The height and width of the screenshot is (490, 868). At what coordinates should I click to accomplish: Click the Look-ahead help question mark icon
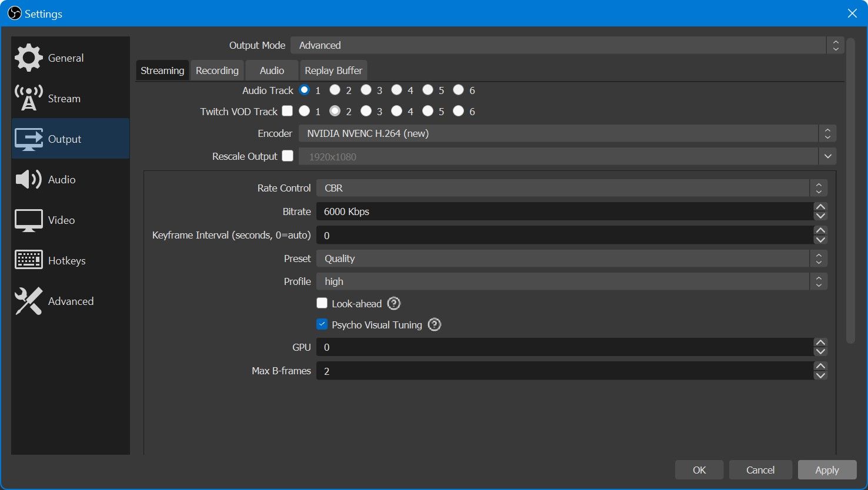[394, 304]
